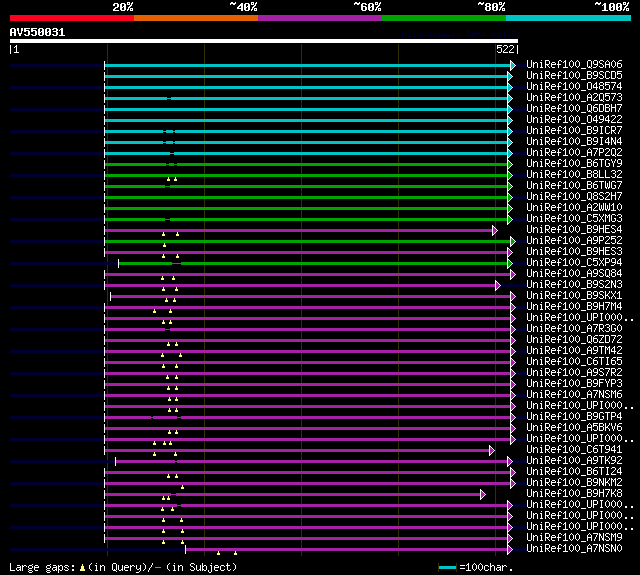This screenshot has width=640, height=575.
Task: Select the UniRef100_B9FYP3 label
Action: tap(574, 384)
